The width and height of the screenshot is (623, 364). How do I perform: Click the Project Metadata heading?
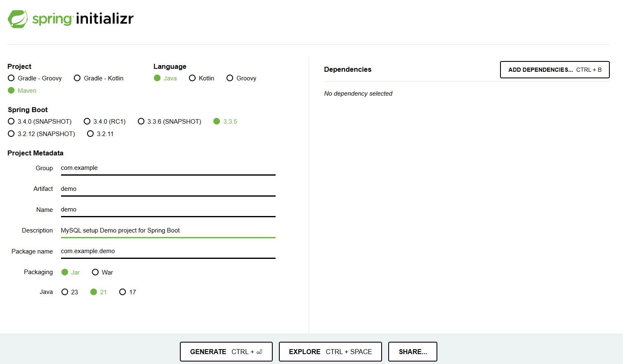(x=35, y=153)
